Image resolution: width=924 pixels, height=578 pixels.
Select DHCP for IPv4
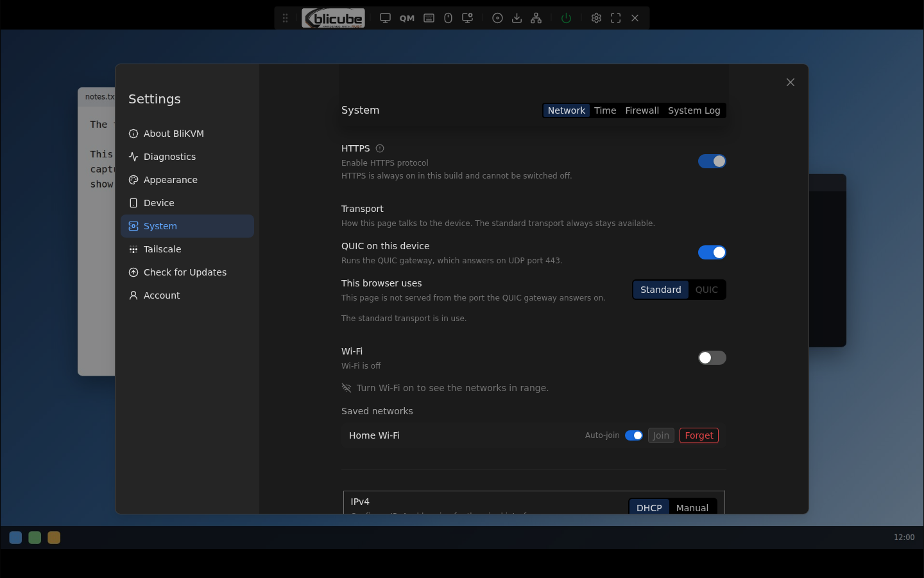point(649,507)
